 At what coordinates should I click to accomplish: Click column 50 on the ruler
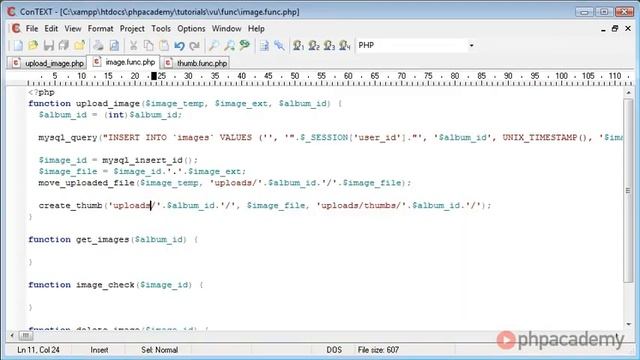[295, 76]
